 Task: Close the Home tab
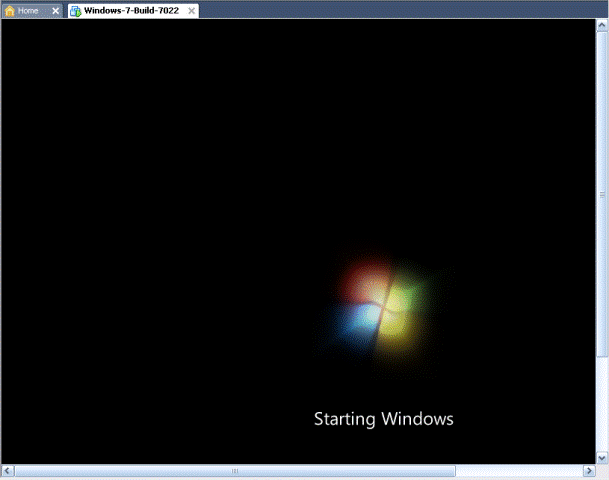pos(56,11)
